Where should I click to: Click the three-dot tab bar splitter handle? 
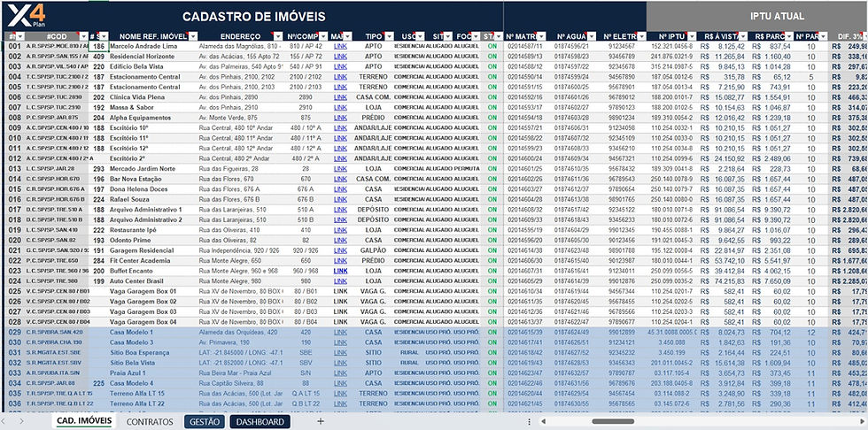click(x=530, y=422)
